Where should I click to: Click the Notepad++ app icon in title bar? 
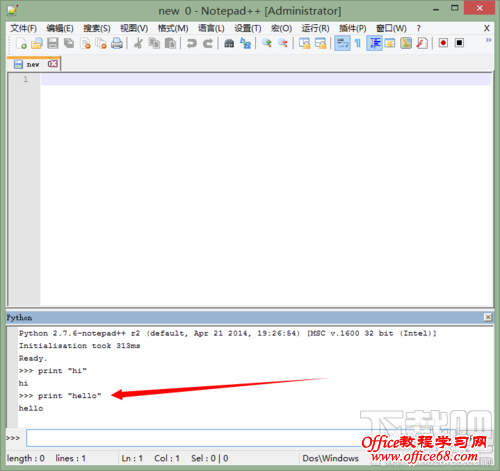[x=13, y=10]
